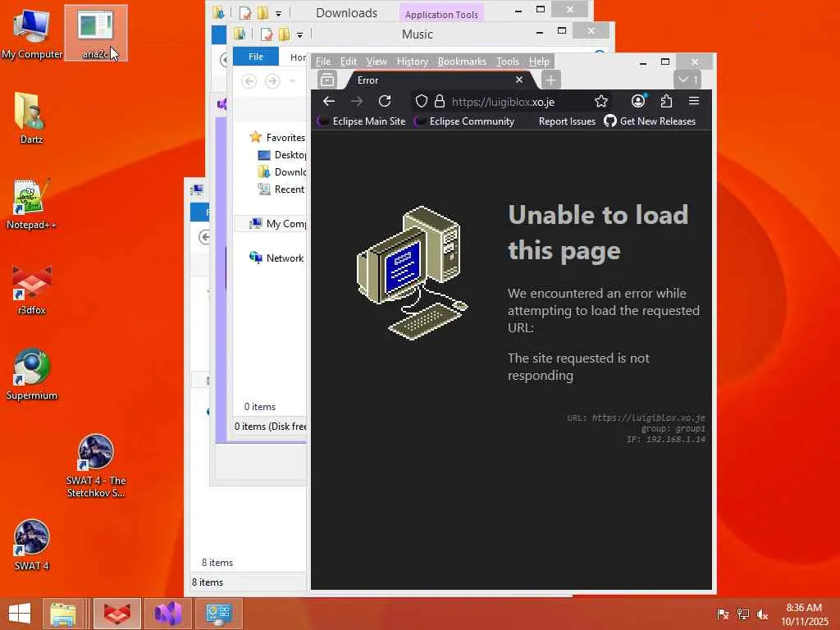Viewport: 840px width, 630px height.
Task: Click the browser forward arrow
Action: point(357,101)
